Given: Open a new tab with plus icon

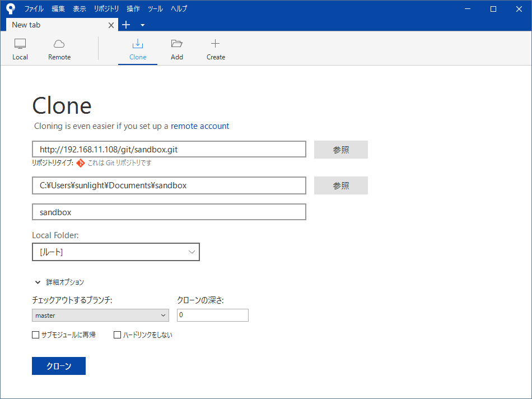Looking at the screenshot, I should pos(126,25).
